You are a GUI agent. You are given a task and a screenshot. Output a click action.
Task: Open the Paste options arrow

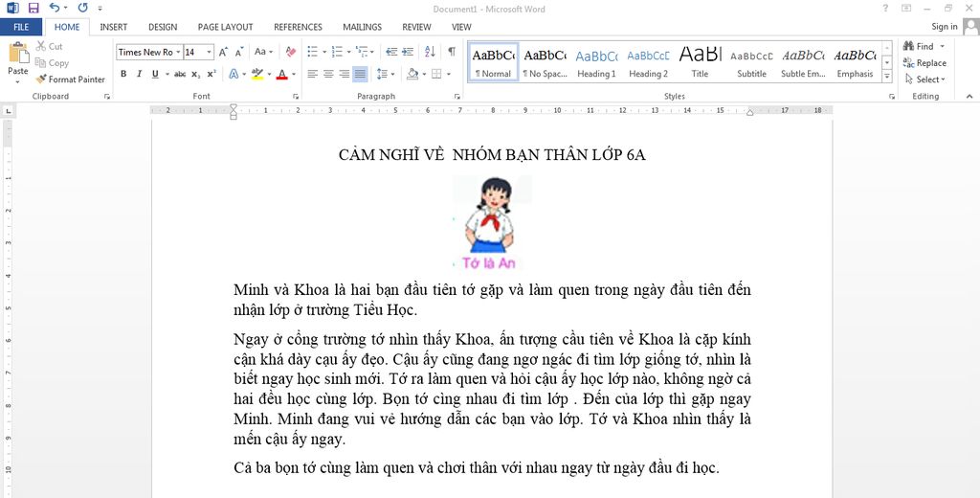click(x=17, y=82)
